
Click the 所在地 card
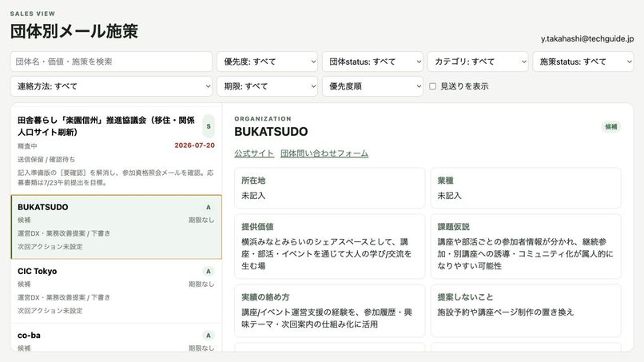click(329, 188)
